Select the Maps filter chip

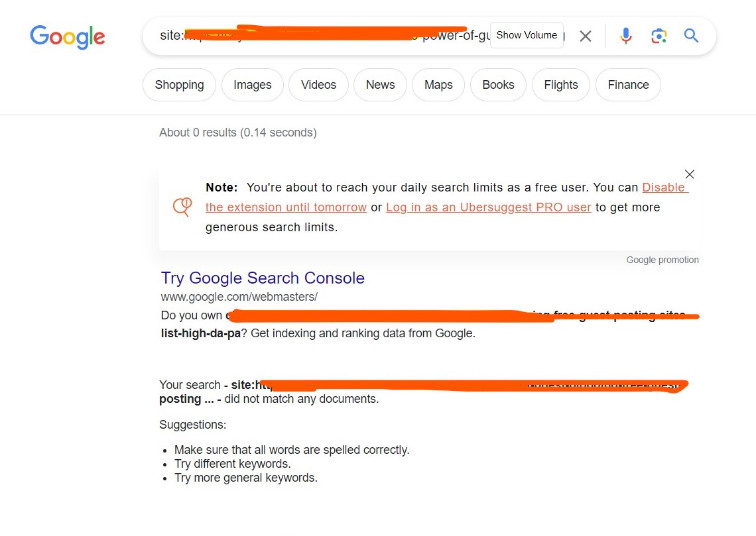click(438, 85)
